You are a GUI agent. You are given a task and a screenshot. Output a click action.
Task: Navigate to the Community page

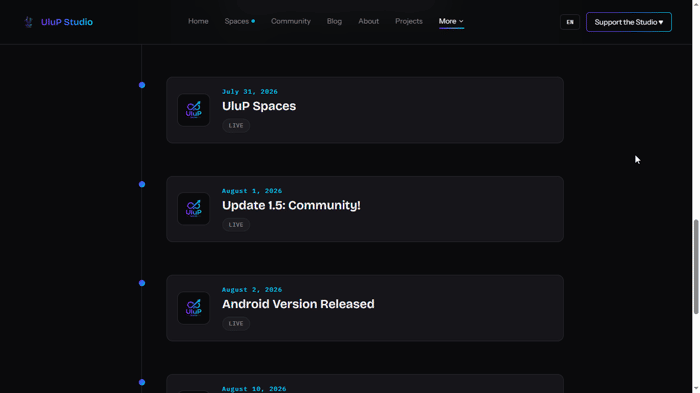(291, 21)
